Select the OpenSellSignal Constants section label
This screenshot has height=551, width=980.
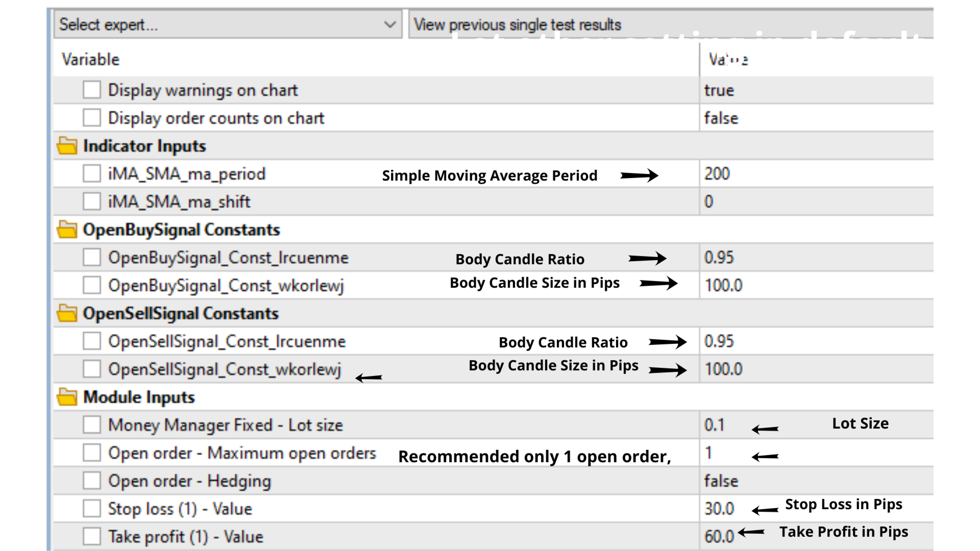point(181,314)
